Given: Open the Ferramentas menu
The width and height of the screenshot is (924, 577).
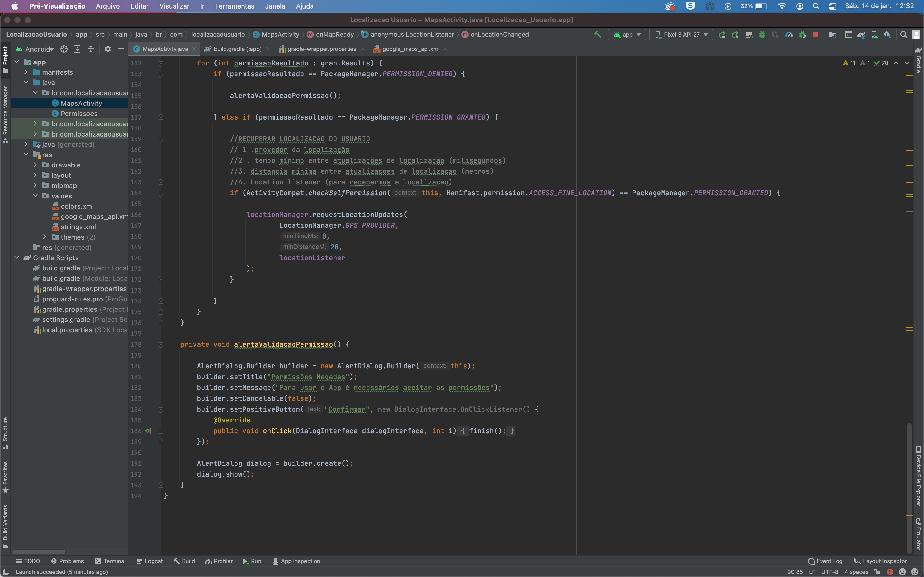Looking at the screenshot, I should [234, 6].
